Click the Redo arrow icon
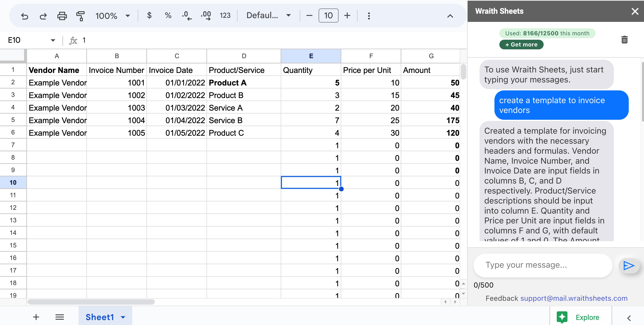This screenshot has width=644, height=325. tap(43, 16)
